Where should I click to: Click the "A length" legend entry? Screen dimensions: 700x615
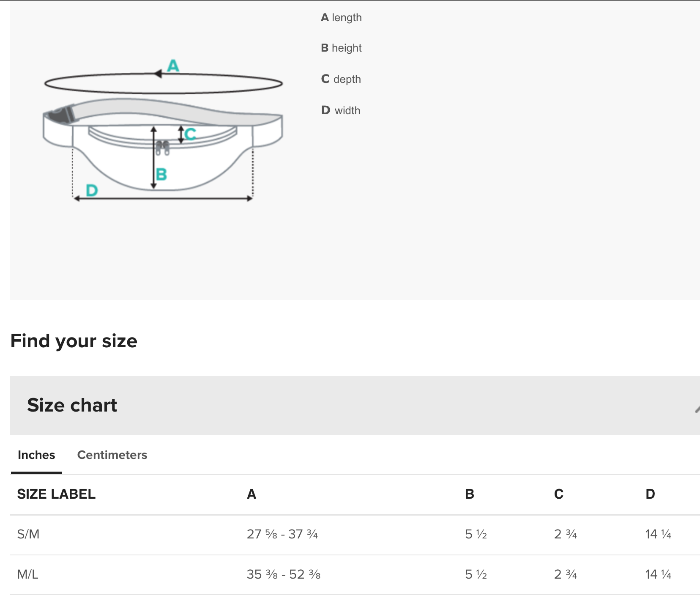341,18
